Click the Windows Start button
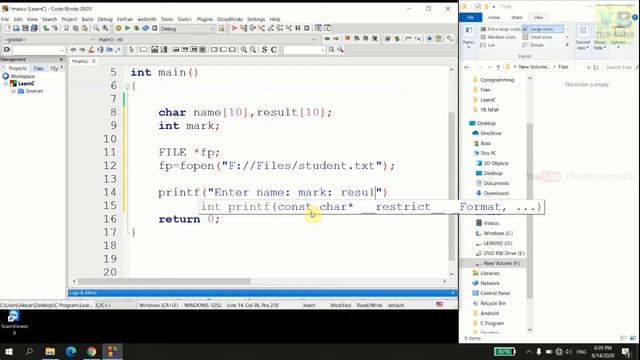This screenshot has height=360, width=640. click(x=9, y=351)
